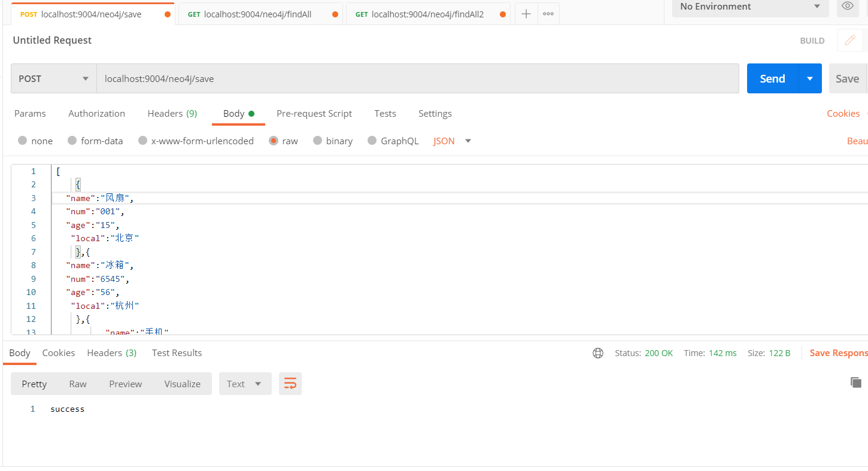The height and width of the screenshot is (471, 868).
Task: Toggle line wrap in response body
Action: click(x=290, y=384)
